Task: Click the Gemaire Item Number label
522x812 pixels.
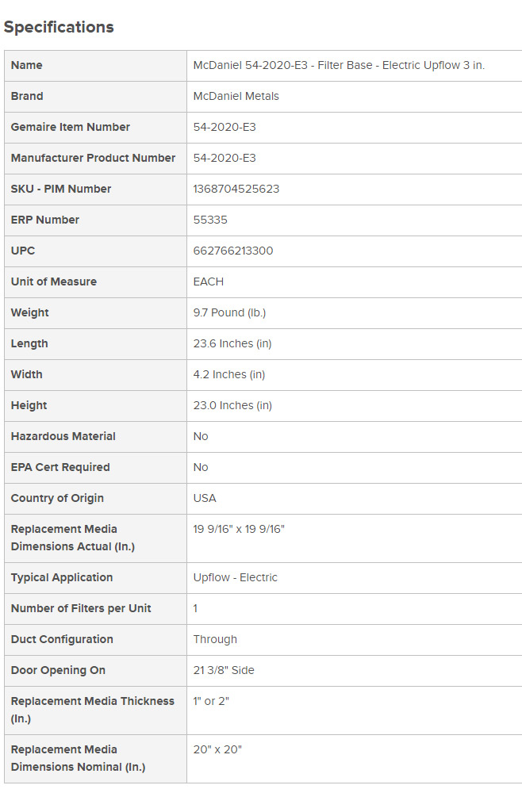Action: [70, 127]
